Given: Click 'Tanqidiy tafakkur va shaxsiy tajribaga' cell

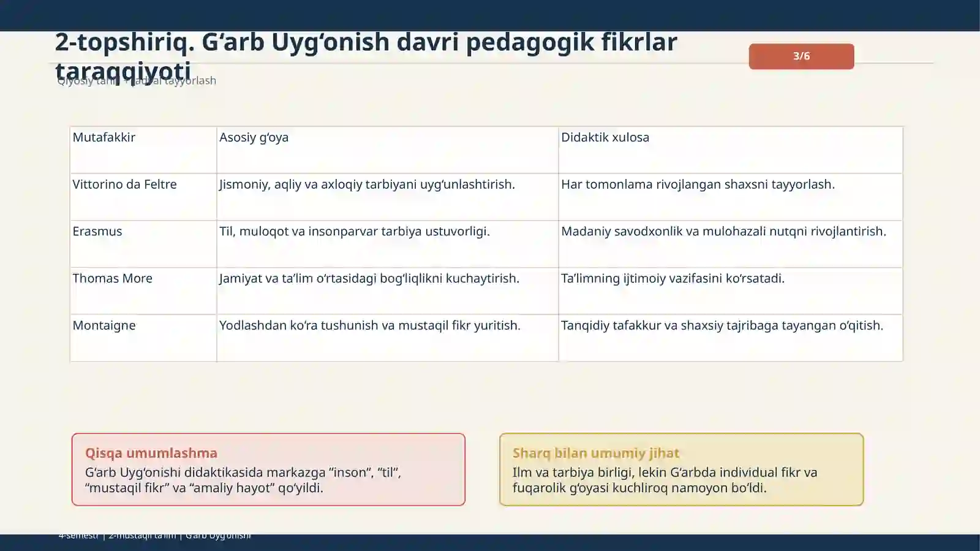Looking at the screenshot, I should pyautogui.click(x=731, y=338).
